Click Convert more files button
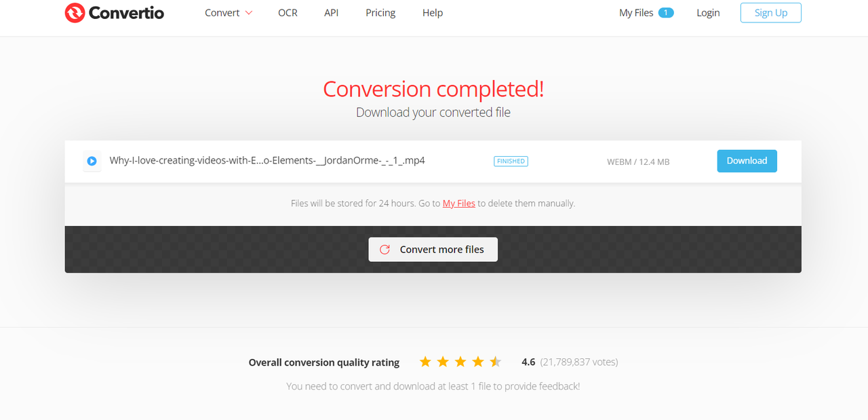 (x=433, y=250)
